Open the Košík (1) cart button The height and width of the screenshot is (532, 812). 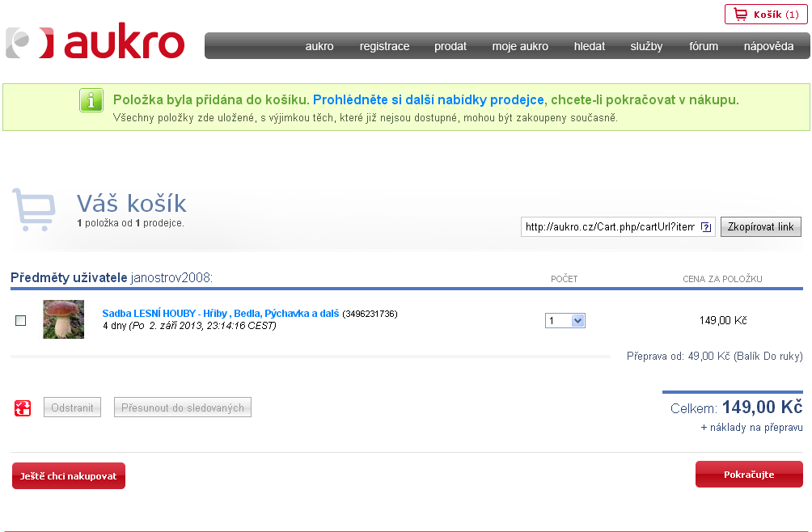766,15
